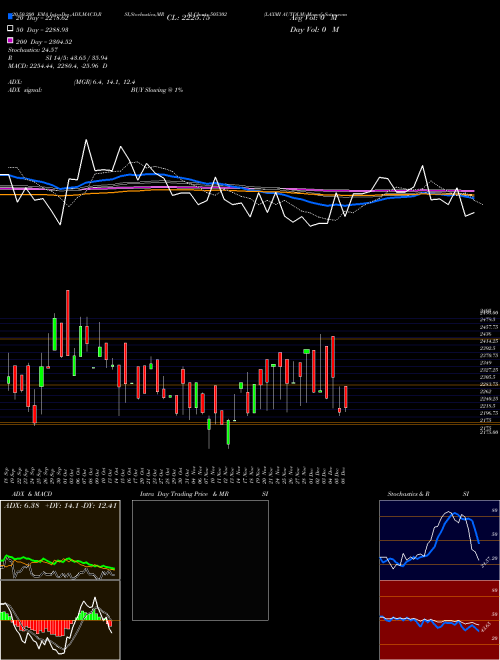Click the 'Day Vol: 0 M' label
Viewport: 500px width, 660px height.
[314, 29]
